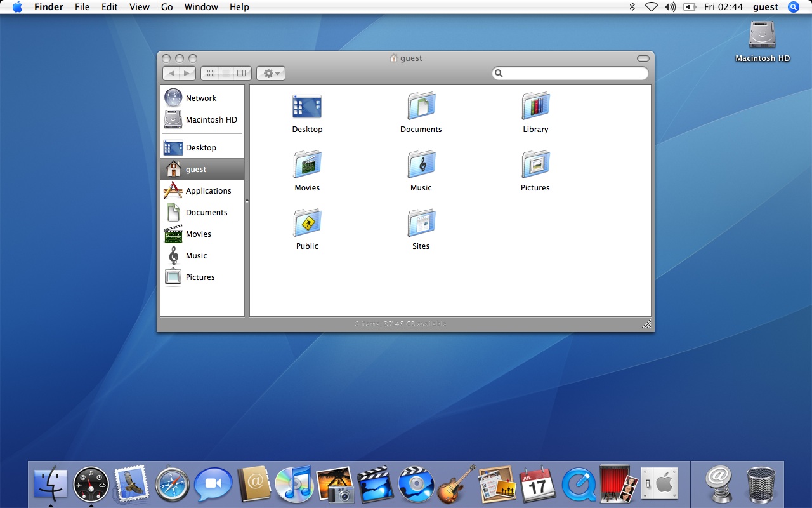Open the Trash in the Dock
The height and width of the screenshot is (508, 812).
[760, 485]
